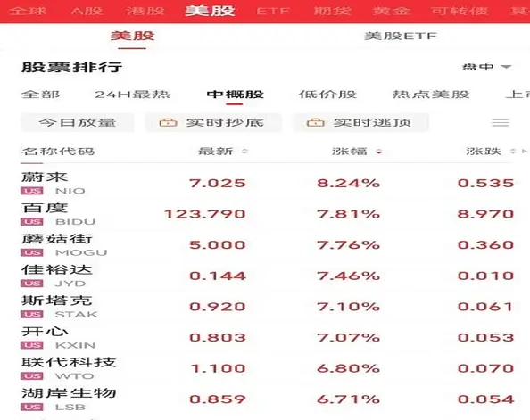
Task: Select the 热点美股 filter tab
Action: (431, 95)
